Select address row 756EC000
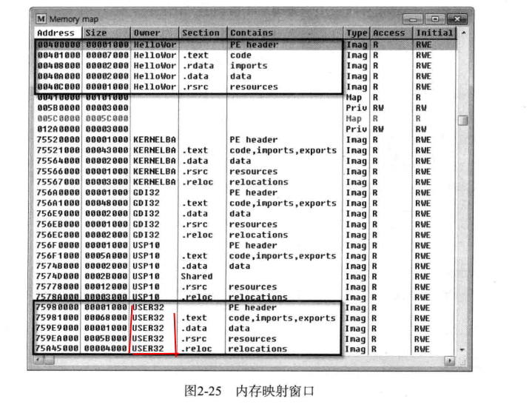Screen dimensions: 532x413 (245, 235)
